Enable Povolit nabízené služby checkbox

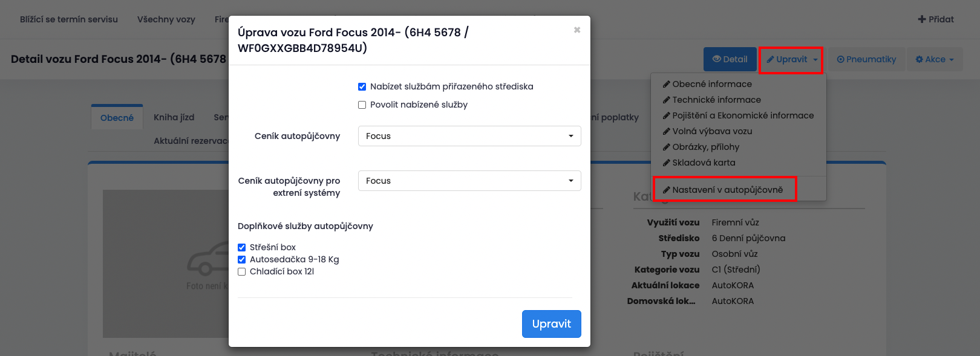[x=362, y=105]
